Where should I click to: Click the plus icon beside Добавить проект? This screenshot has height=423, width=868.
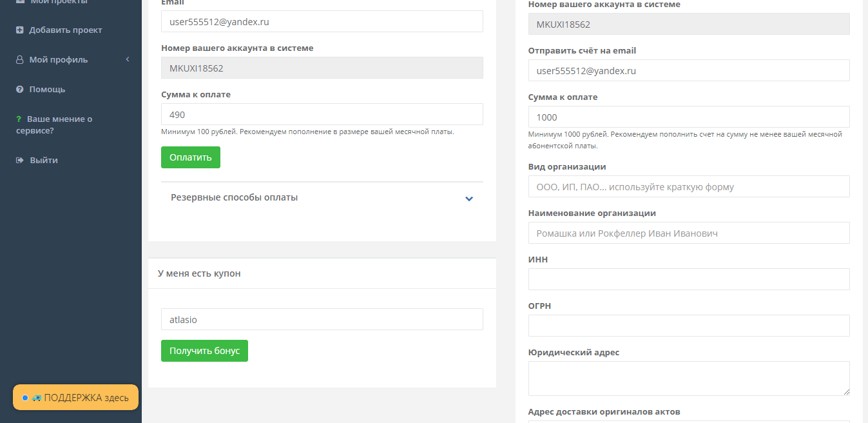coord(20,30)
